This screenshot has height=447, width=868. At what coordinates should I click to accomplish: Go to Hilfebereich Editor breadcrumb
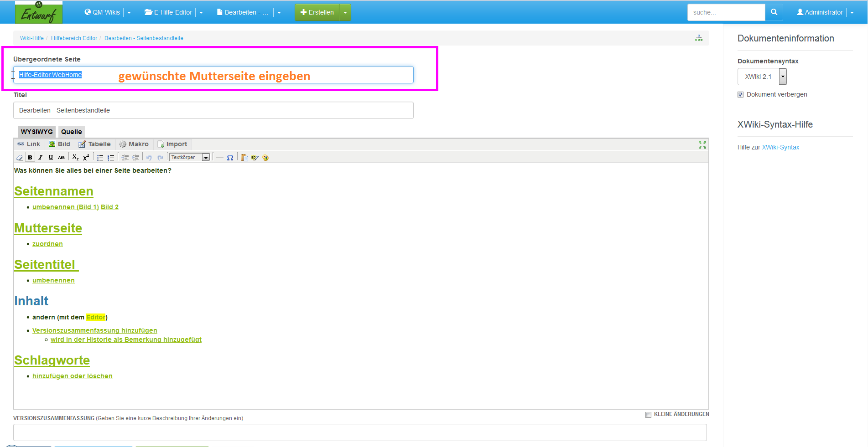tap(74, 38)
